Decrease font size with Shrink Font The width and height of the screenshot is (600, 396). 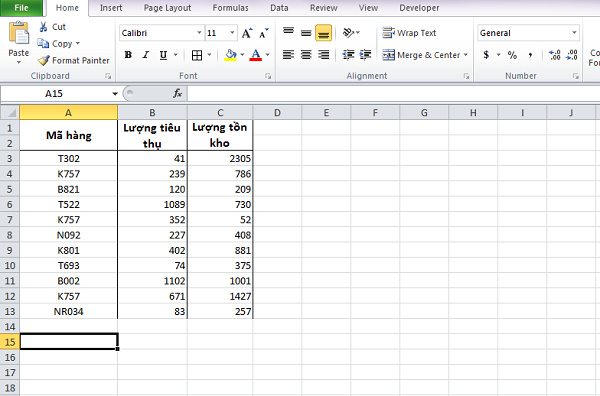tap(264, 33)
